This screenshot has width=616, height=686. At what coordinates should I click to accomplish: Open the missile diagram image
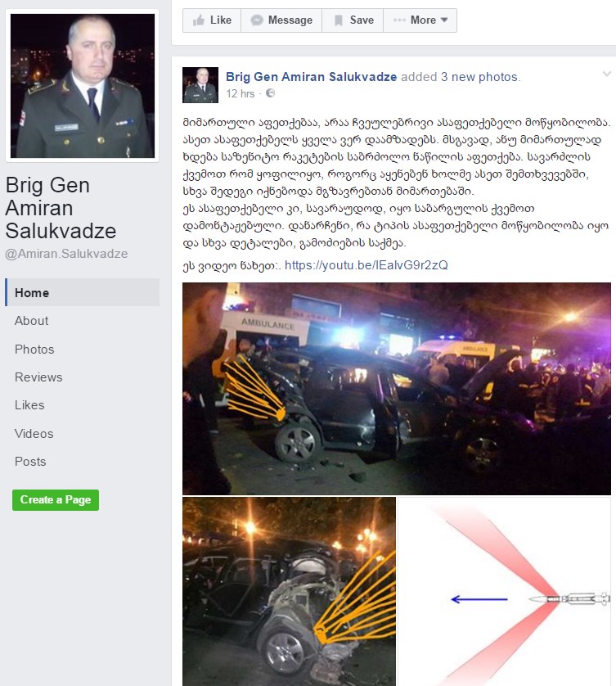pos(504,592)
